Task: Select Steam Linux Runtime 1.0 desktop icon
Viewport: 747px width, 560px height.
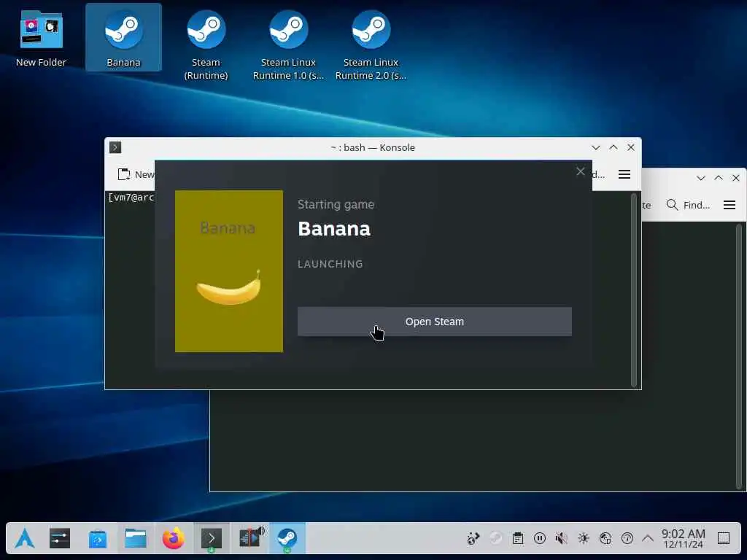Action: coord(288,44)
